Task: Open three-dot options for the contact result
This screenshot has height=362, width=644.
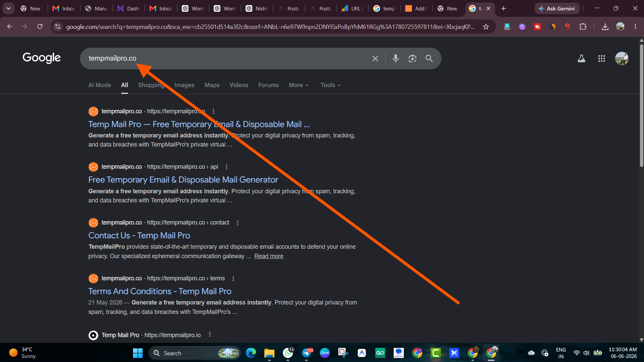Action: click(x=238, y=223)
